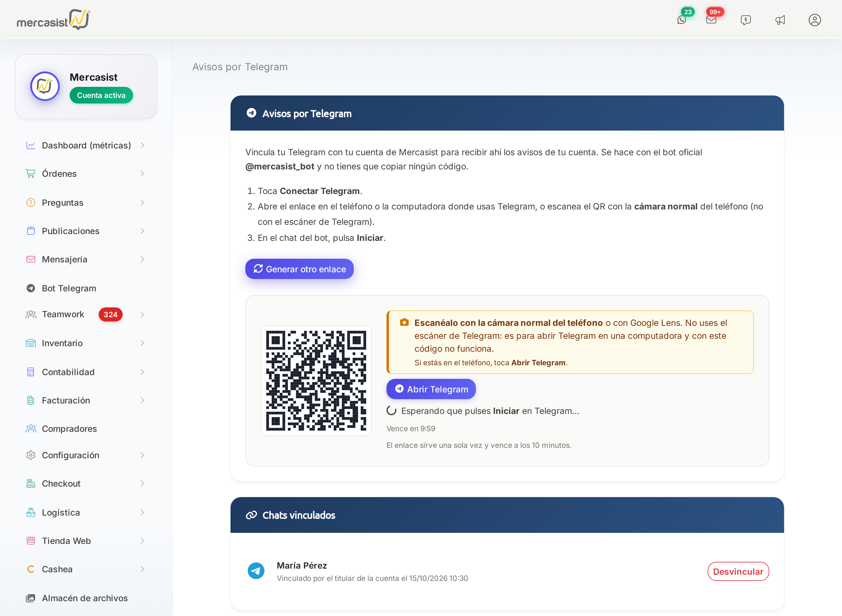Image resolution: width=842 pixels, height=616 pixels.
Task: Expand the Dashboard (métricas) chevron
Action: tap(142, 145)
